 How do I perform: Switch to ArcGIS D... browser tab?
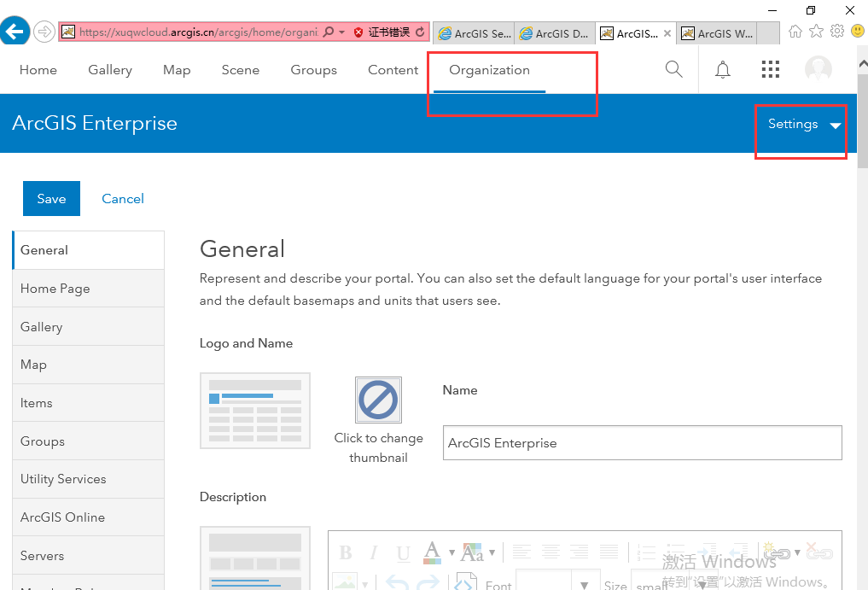(555, 34)
